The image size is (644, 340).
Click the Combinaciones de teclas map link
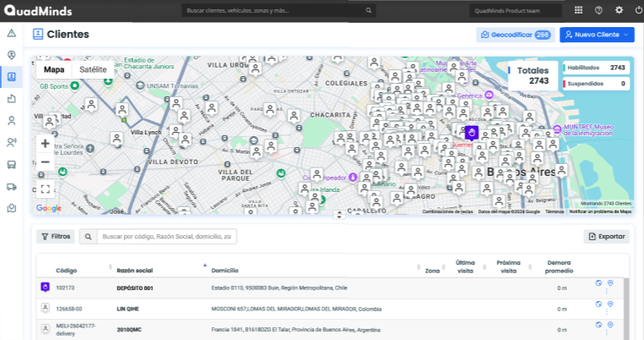tap(448, 211)
